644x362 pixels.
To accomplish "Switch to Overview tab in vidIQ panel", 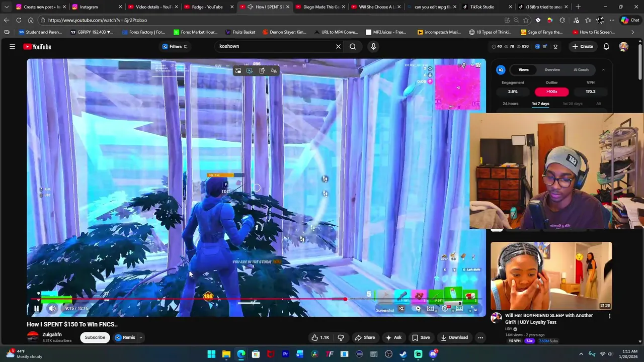I will (552, 70).
